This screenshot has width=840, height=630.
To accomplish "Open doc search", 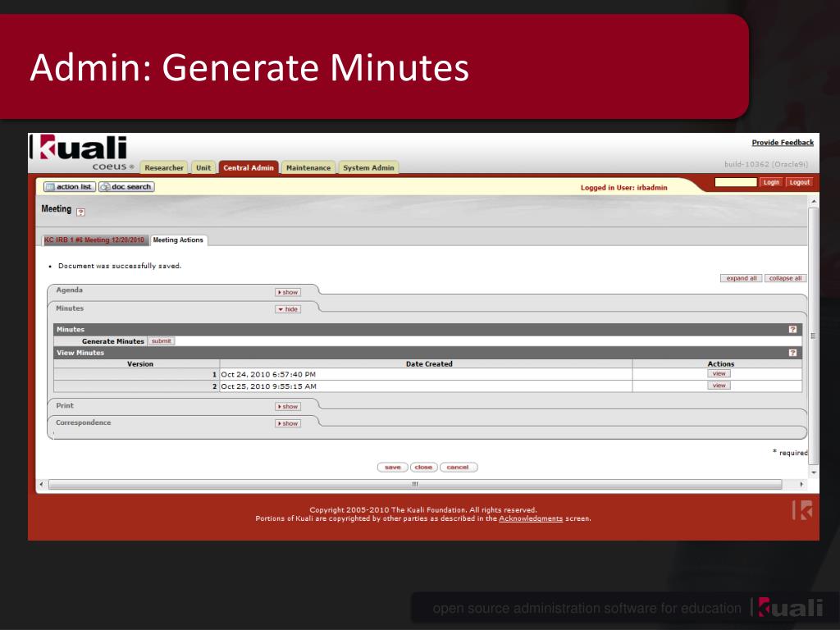I will coord(126,186).
